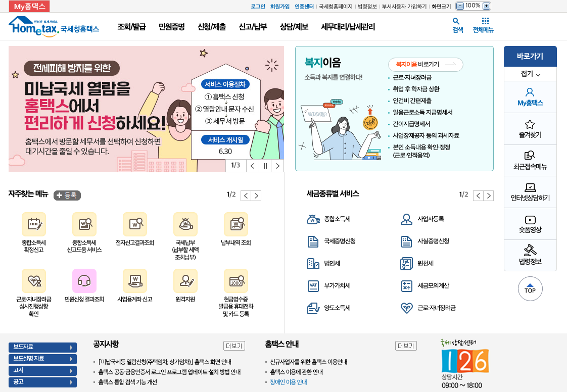
Task: Open the 신고/납부 menu
Action: click(x=253, y=27)
